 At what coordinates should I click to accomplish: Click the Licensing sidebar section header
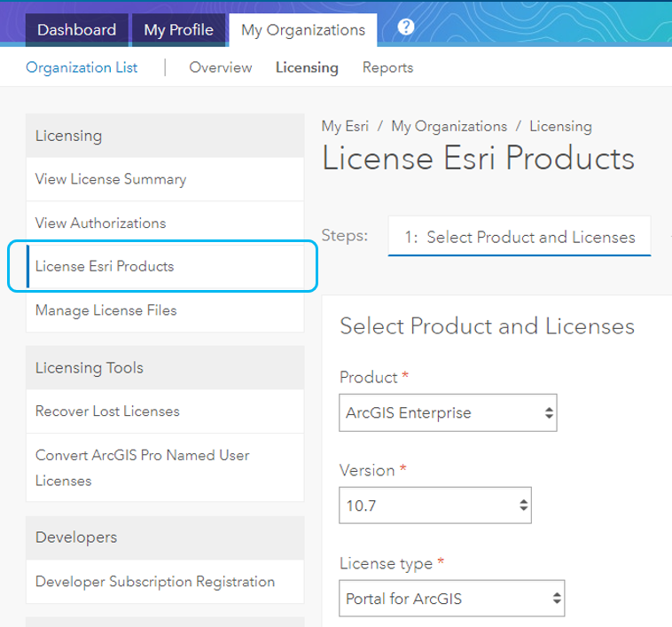165,136
